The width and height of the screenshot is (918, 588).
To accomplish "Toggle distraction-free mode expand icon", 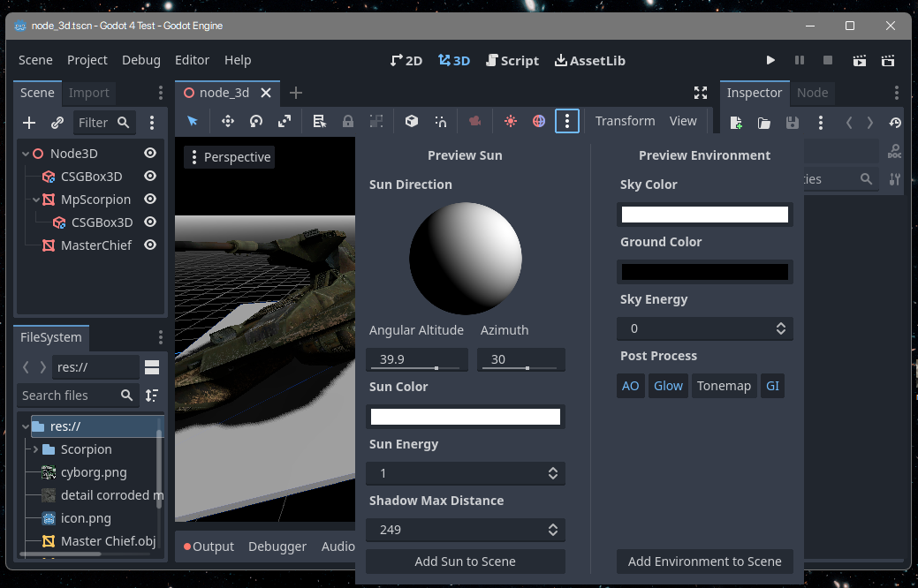I will click(701, 93).
